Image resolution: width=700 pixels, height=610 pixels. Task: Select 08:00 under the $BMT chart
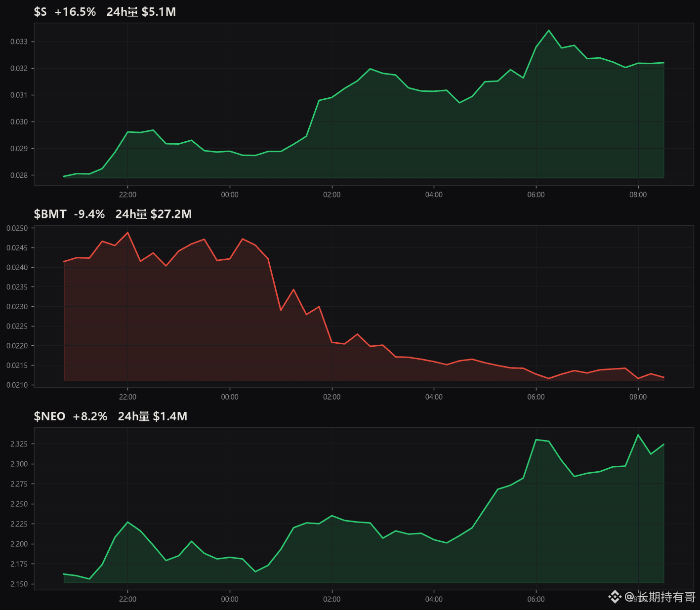(x=638, y=397)
